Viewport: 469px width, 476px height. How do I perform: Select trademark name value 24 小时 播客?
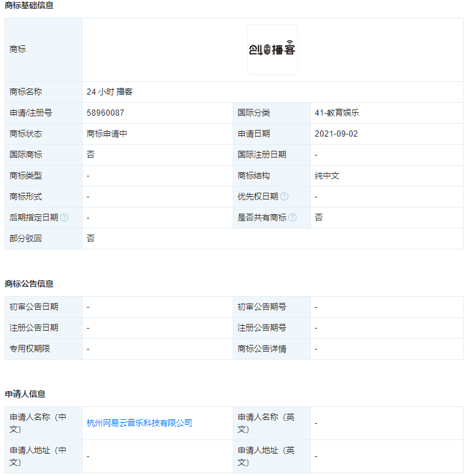click(110, 92)
